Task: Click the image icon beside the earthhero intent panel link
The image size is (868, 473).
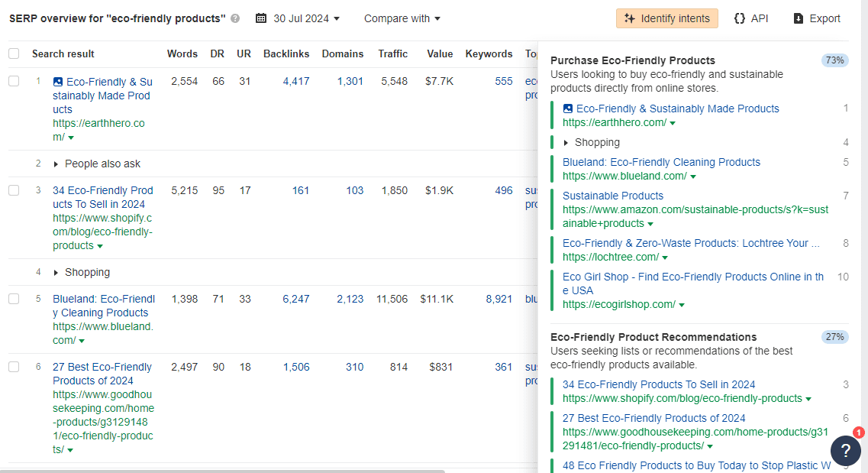Action: click(567, 109)
